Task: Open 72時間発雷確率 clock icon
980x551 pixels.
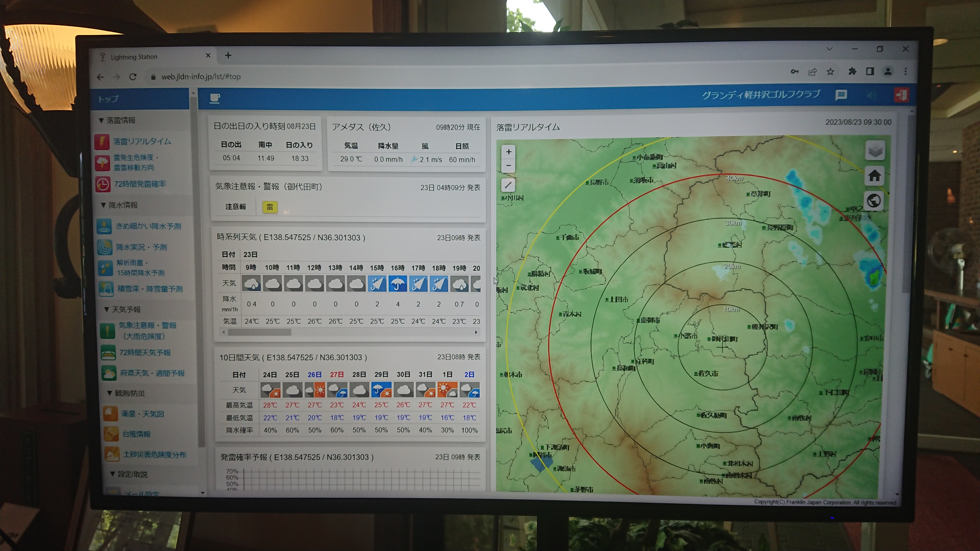Action: (103, 184)
